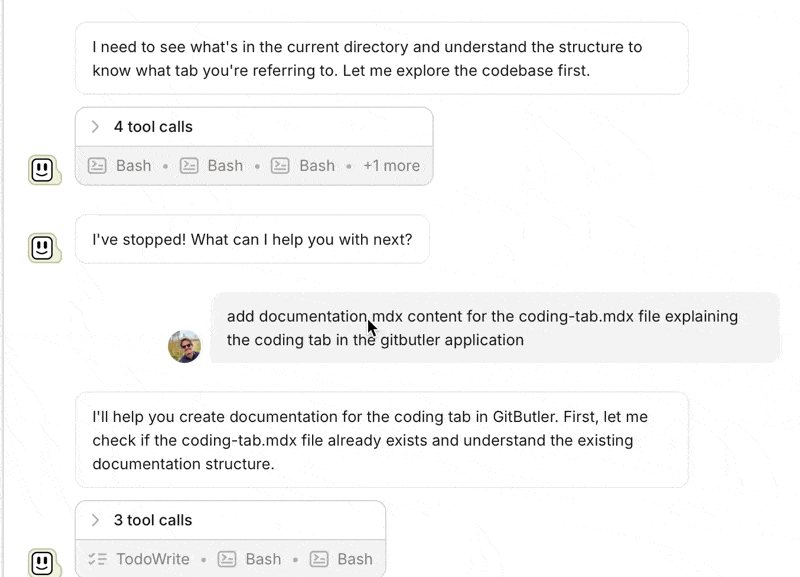The width and height of the screenshot is (800, 577).
Task: Click the Bash icon next to TodoWrite
Action: [228, 559]
